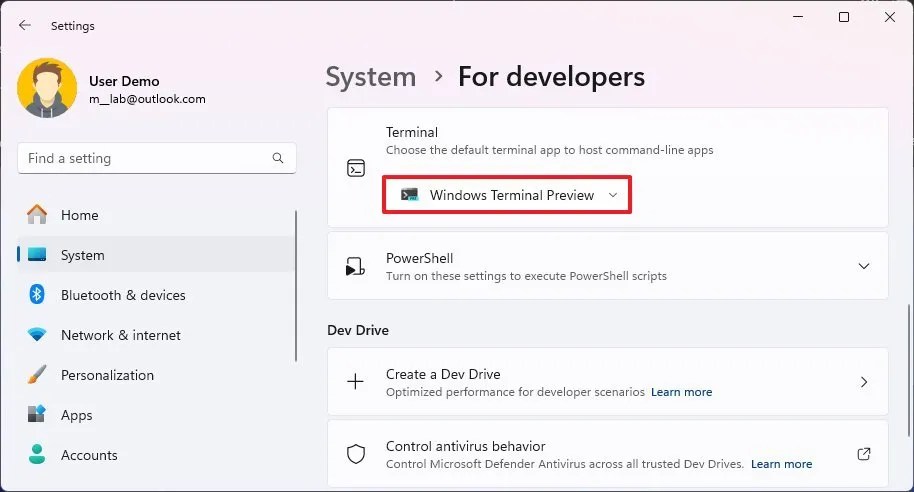
Task: Click the external link icon for antivirus
Action: click(x=864, y=454)
